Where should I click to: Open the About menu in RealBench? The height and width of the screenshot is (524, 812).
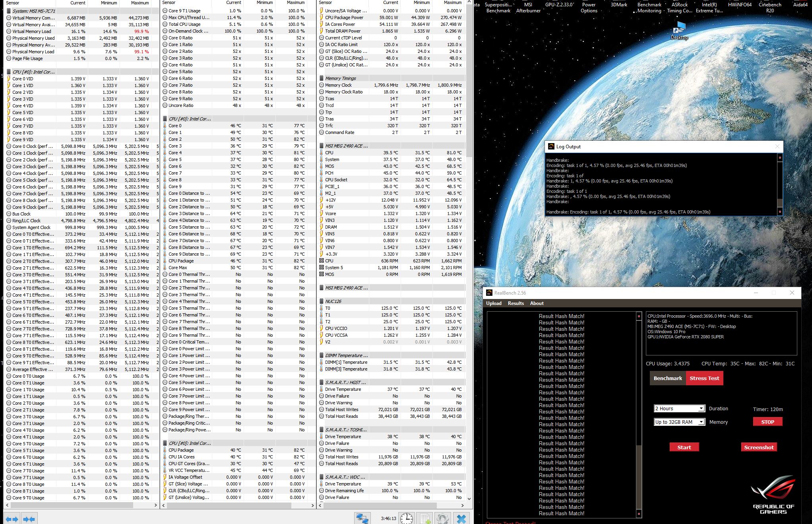tap(537, 303)
